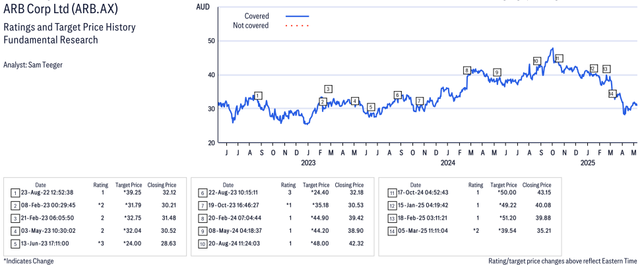Click the 2025 year label under the chart
The image size is (644, 265).
588,163
